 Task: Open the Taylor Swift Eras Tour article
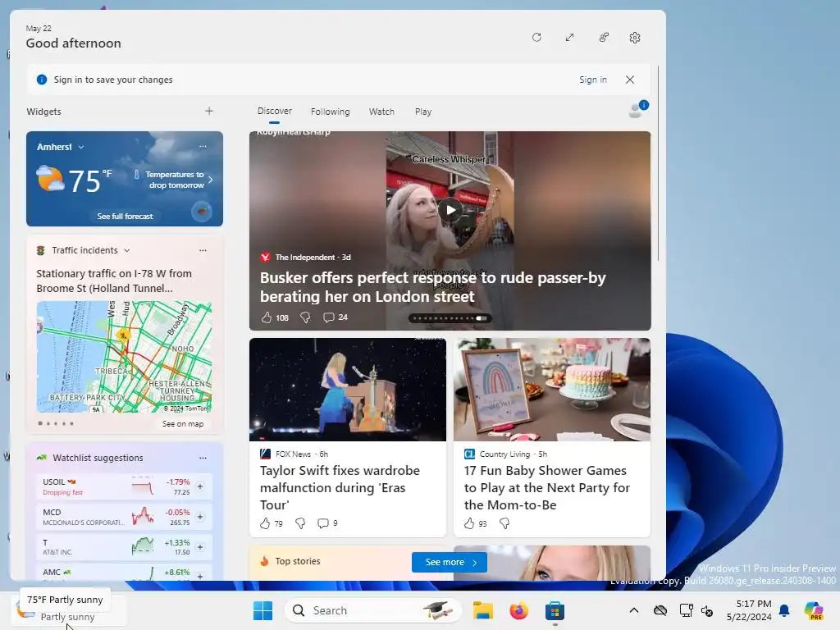pos(340,487)
